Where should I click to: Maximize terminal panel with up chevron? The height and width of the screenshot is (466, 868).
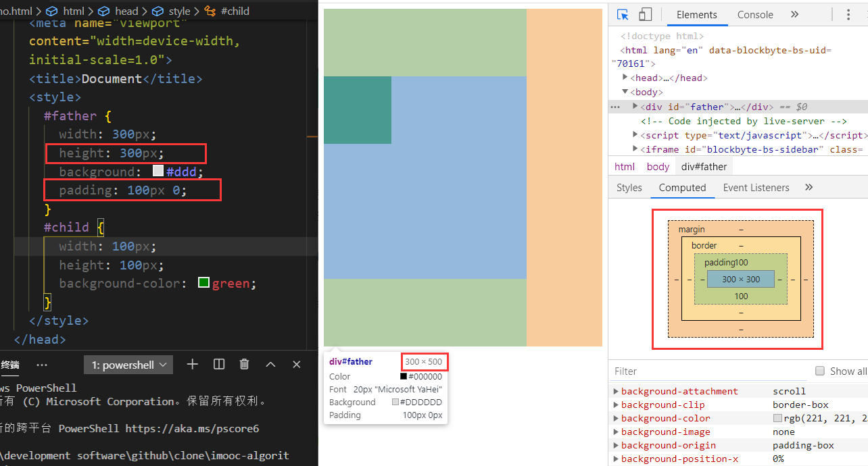(x=270, y=364)
